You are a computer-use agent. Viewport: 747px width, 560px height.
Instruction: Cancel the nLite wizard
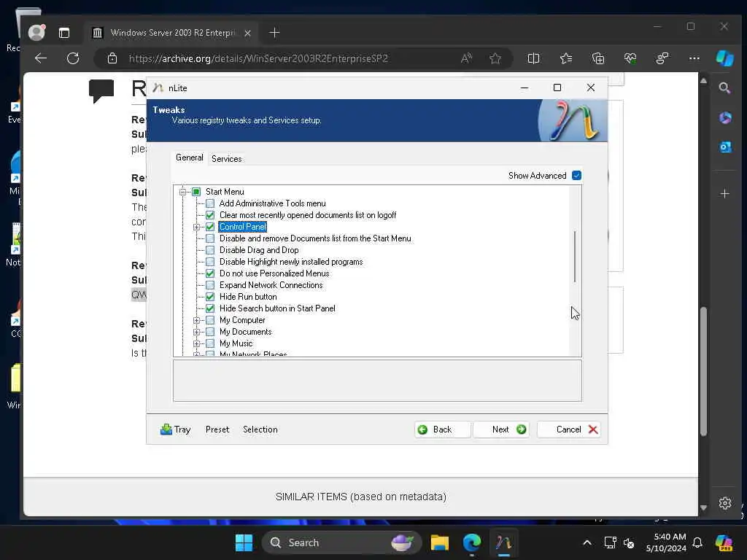tap(568, 429)
